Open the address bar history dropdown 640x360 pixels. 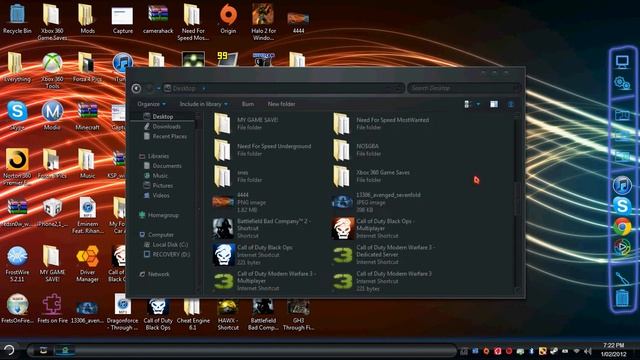398,88
